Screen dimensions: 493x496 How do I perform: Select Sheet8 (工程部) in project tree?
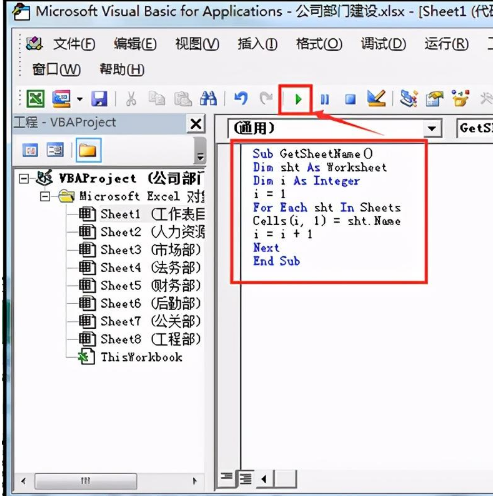click(x=140, y=340)
